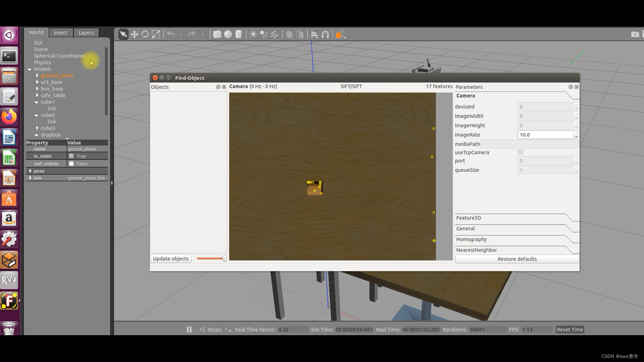Screen dimensions: 644x362
Task: Enable the self_collide checkbox
Action: coord(71,164)
